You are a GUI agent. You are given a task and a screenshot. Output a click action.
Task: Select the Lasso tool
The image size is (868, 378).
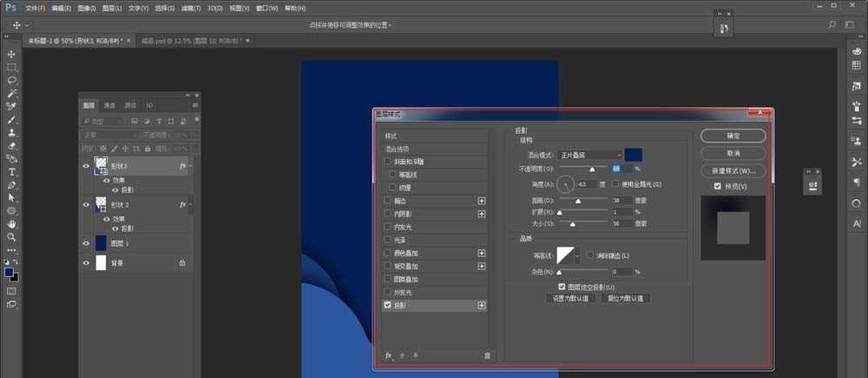pos(11,80)
